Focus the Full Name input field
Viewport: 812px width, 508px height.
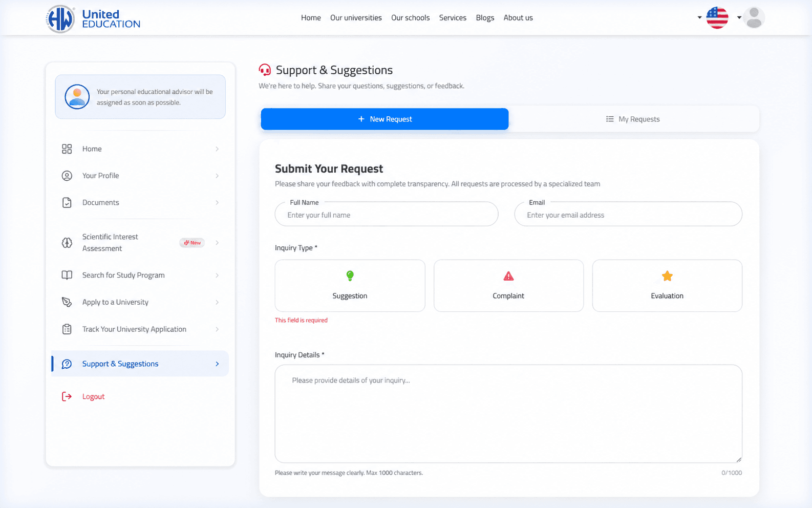[x=387, y=215]
